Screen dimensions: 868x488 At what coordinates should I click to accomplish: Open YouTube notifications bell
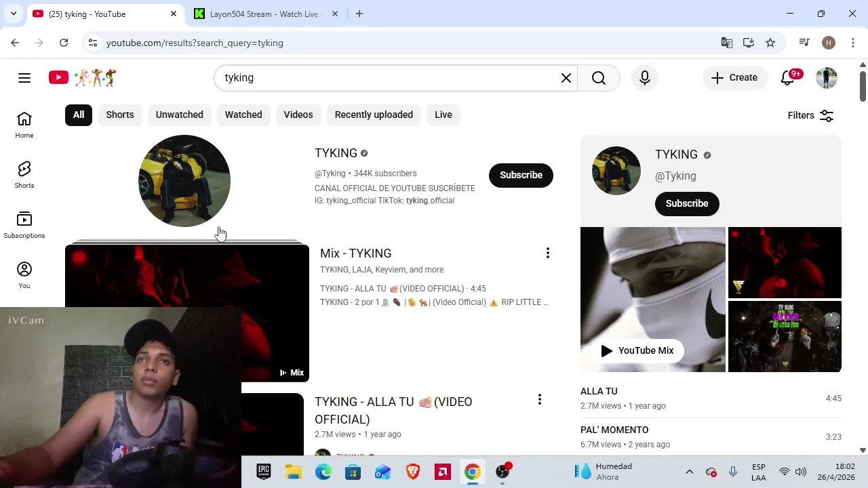pyautogui.click(x=788, y=78)
